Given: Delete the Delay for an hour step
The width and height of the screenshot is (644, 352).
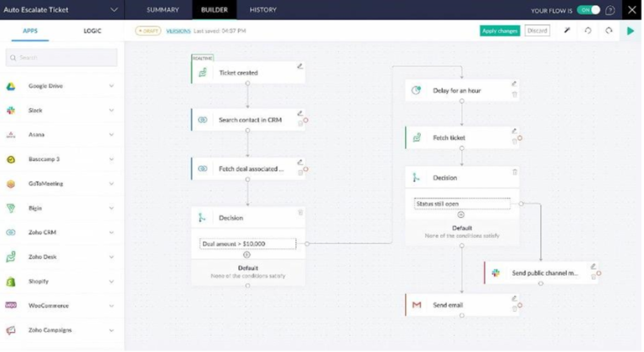Looking at the screenshot, I should click(x=514, y=95).
